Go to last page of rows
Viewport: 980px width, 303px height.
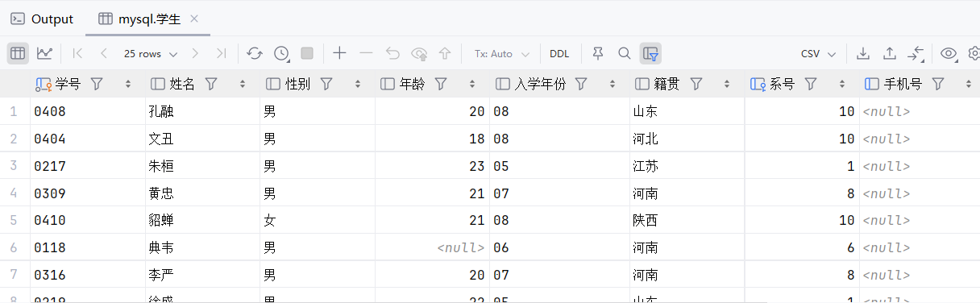point(221,53)
